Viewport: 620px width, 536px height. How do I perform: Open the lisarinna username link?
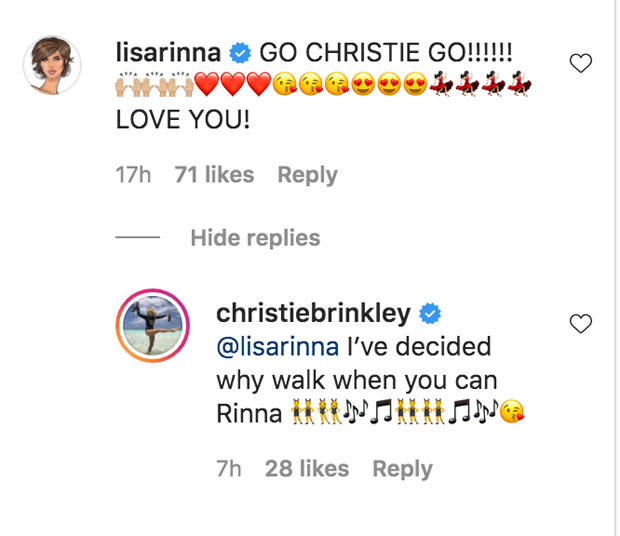point(168,51)
